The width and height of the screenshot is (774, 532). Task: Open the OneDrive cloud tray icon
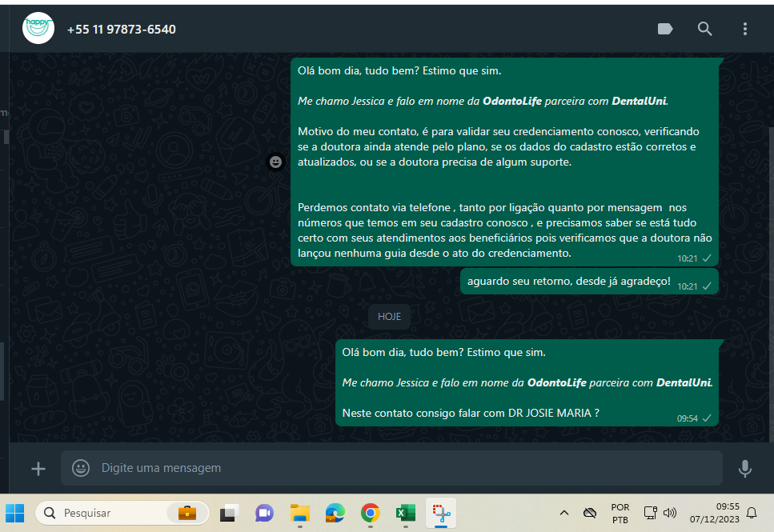click(x=589, y=514)
